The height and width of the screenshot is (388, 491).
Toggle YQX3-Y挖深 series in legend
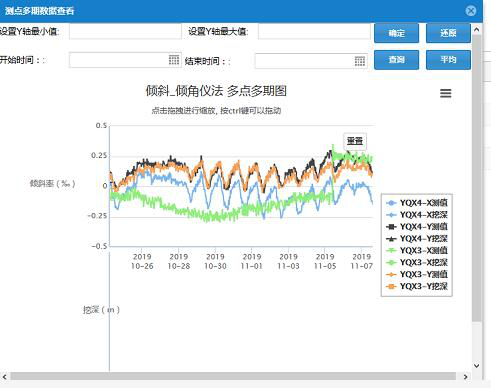(x=417, y=286)
